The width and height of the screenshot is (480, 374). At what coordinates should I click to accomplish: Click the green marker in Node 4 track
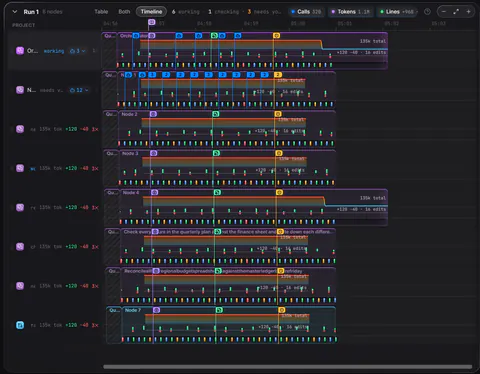click(217, 192)
